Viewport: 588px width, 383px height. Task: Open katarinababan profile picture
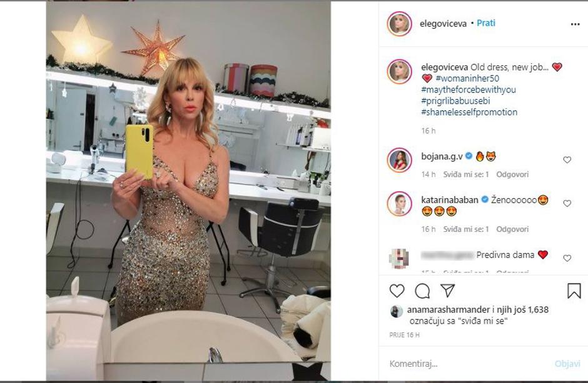click(x=399, y=204)
